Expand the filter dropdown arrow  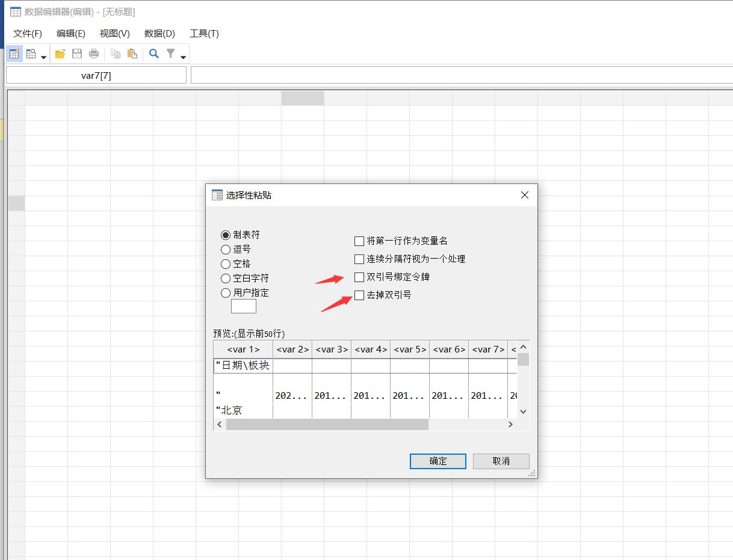click(183, 56)
